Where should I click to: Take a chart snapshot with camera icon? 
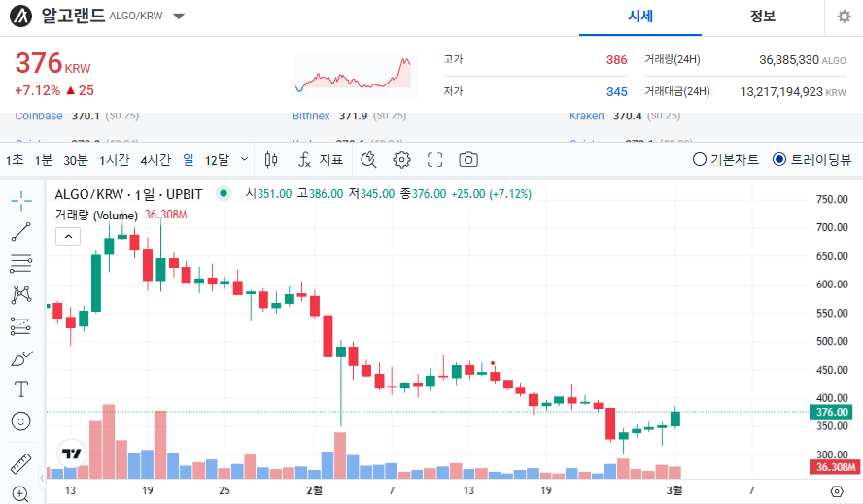pyautogui.click(x=468, y=159)
